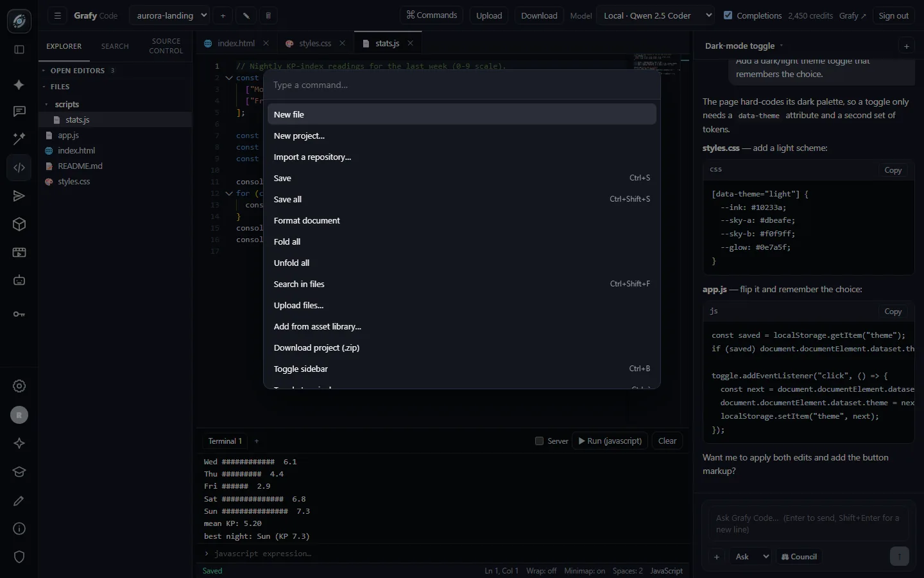Click the user avatar circle
Screen dimensions: 924x578
pyautogui.click(x=19, y=416)
